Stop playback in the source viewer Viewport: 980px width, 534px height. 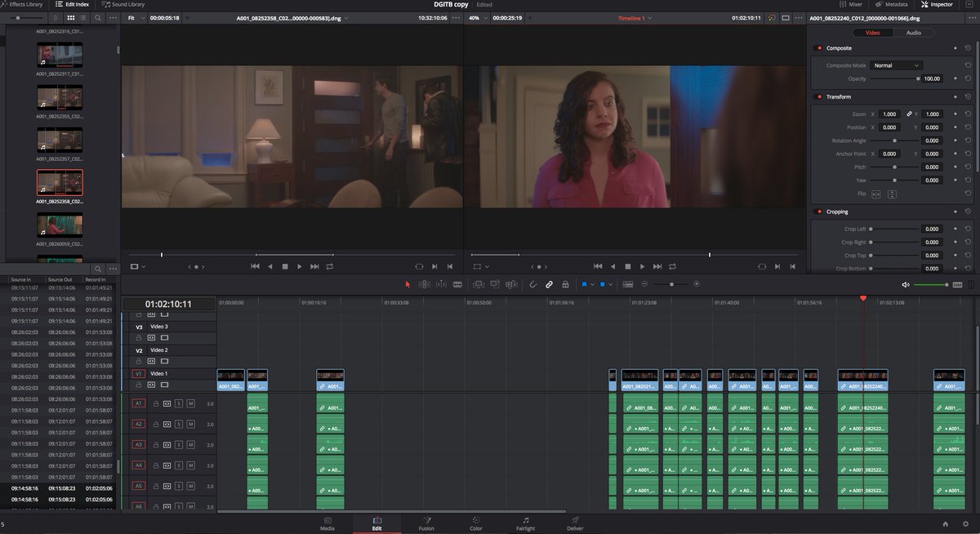pyautogui.click(x=285, y=266)
